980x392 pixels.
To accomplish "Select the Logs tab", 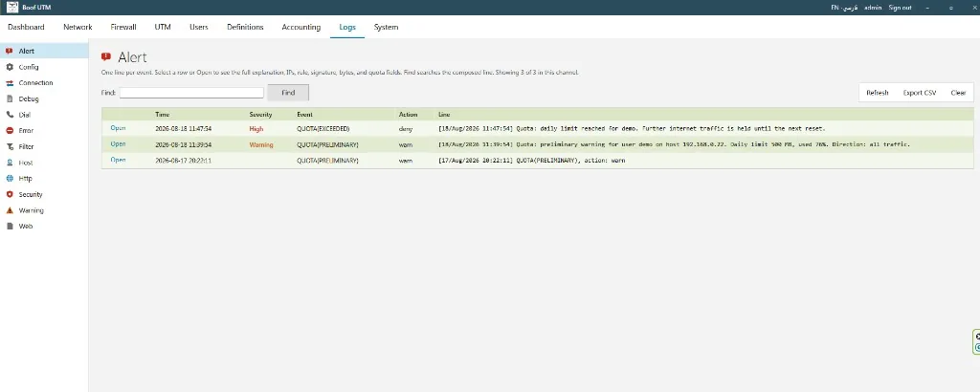I will click(x=347, y=27).
